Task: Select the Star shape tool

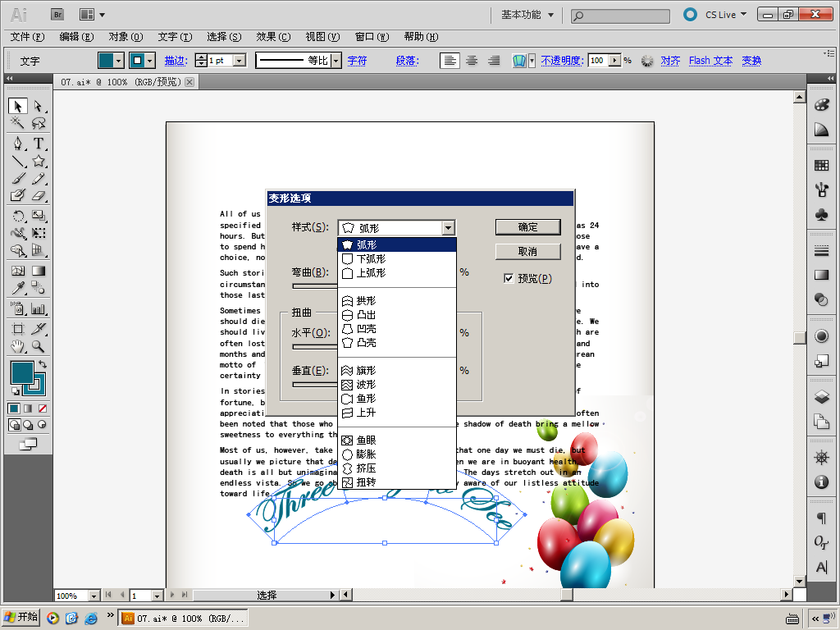Action: coord(38,161)
